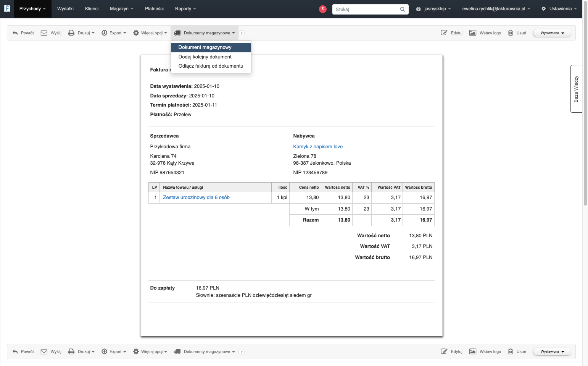Expand the Magazyn navigation menu
Viewport: 588px width, 366px height.
[121, 9]
